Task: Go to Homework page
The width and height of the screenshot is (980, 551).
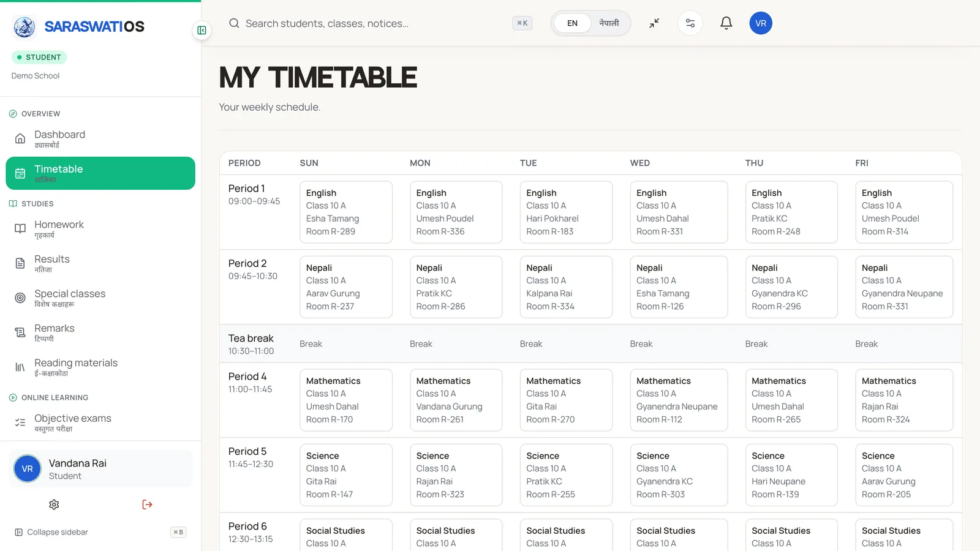Action: (x=100, y=229)
